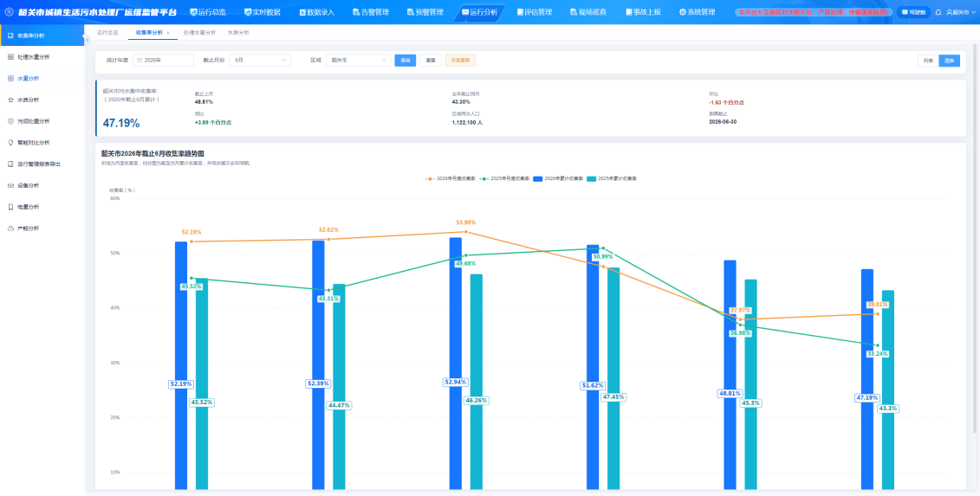
Task: Click the 查询 button
Action: coord(405,61)
